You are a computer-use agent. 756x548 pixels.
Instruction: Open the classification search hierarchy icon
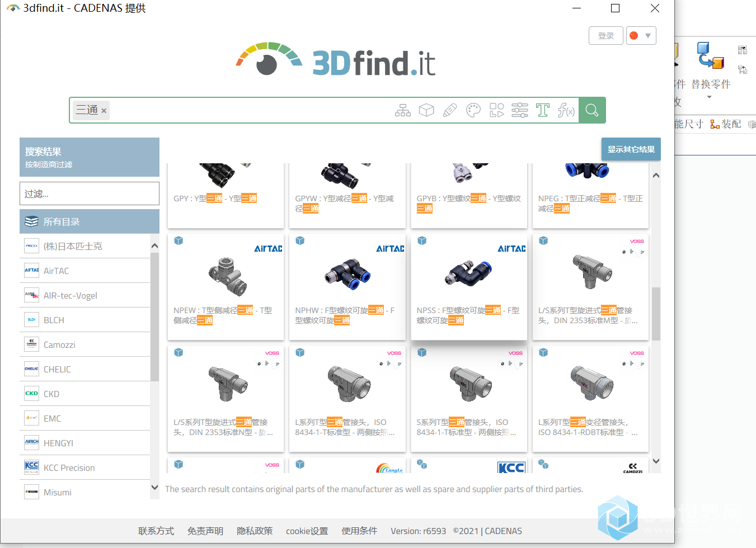tap(402, 110)
